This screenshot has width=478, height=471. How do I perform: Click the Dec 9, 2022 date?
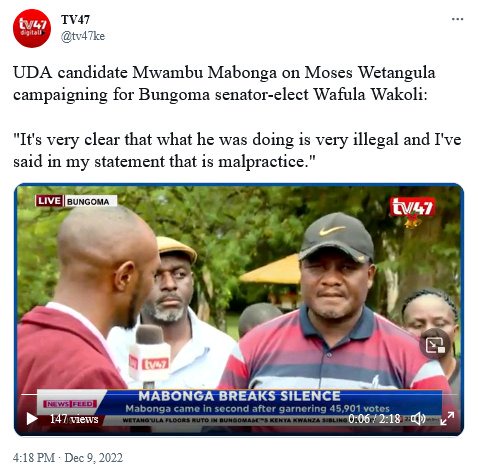click(93, 458)
